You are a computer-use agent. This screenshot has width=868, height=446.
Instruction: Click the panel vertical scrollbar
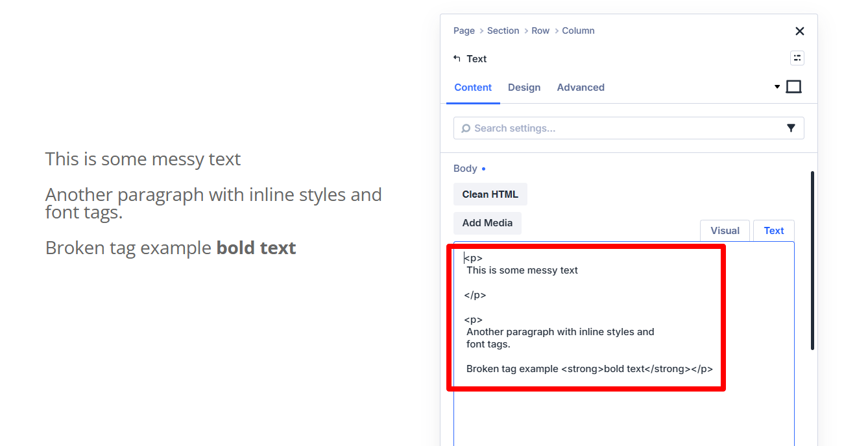click(812, 260)
